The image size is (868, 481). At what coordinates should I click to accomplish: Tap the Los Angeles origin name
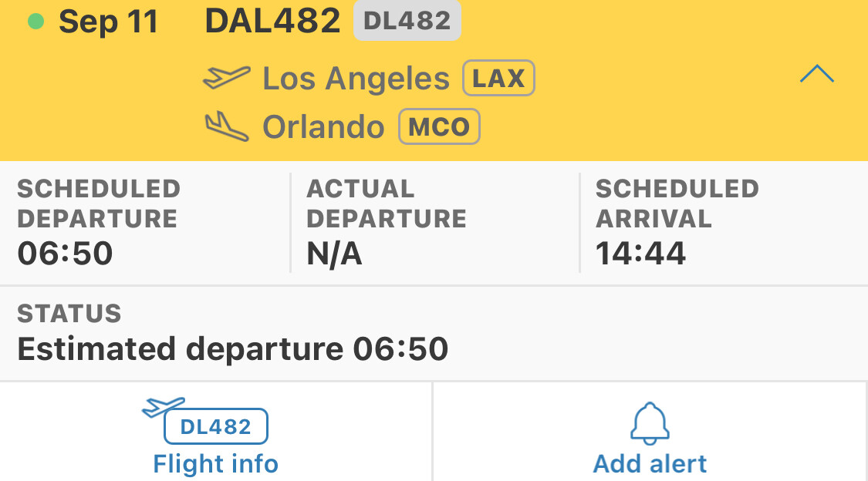pos(356,79)
